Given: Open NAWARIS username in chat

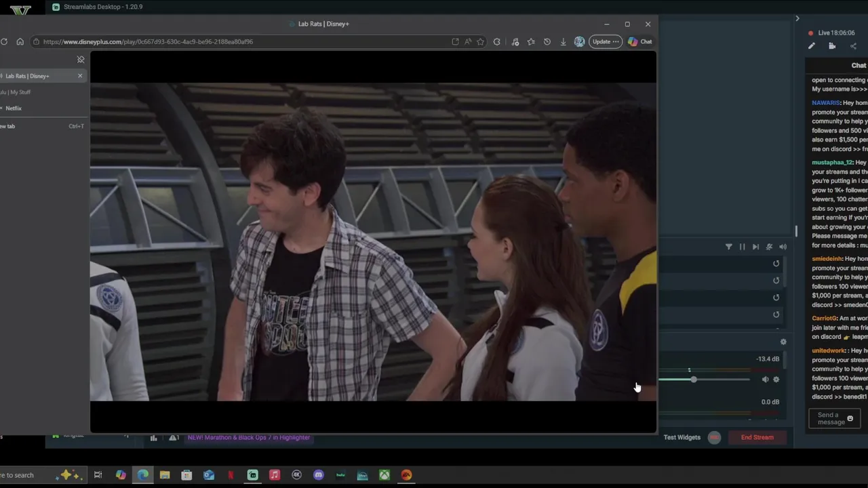Looking at the screenshot, I should [825, 103].
